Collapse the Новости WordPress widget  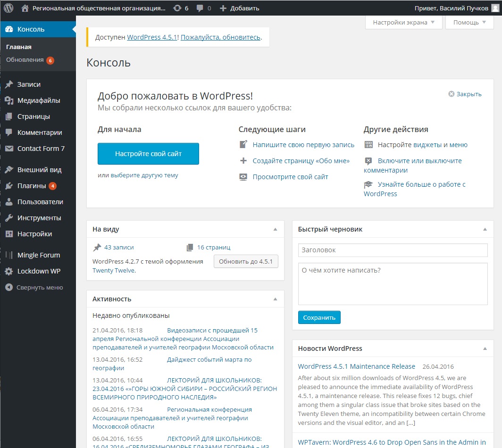(485, 348)
